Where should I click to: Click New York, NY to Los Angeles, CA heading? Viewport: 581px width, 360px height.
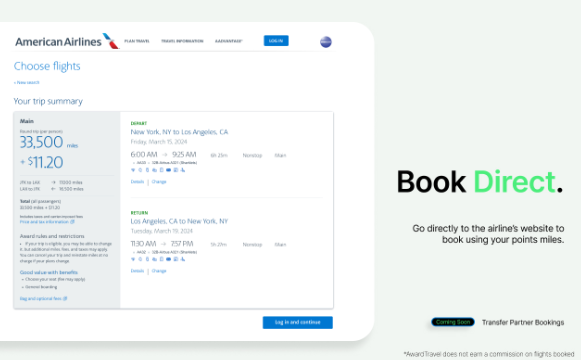click(179, 132)
